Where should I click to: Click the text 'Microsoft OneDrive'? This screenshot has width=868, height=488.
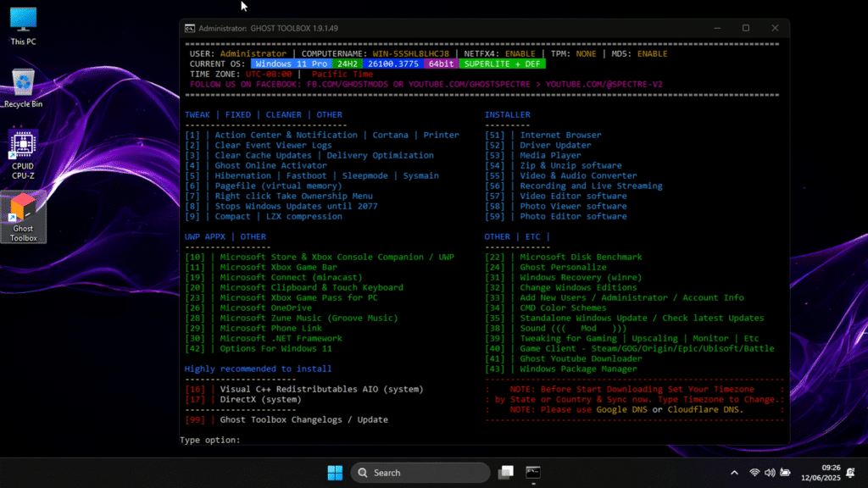point(265,308)
